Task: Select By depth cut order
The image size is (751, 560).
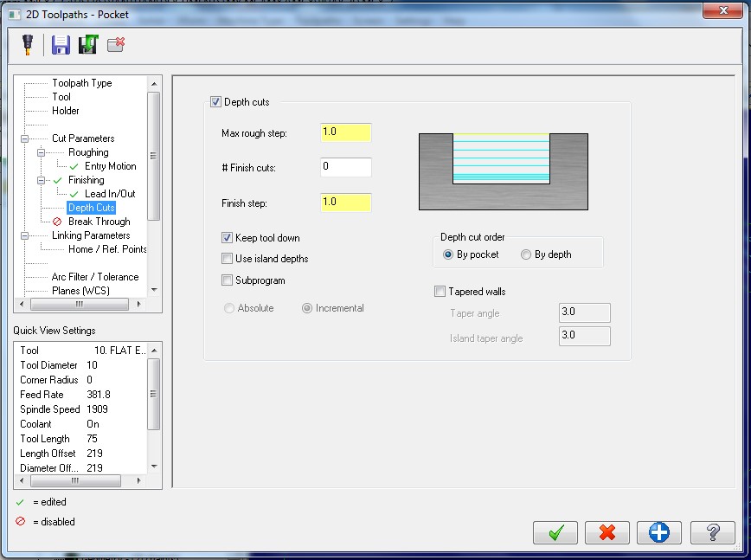Action: click(x=526, y=254)
